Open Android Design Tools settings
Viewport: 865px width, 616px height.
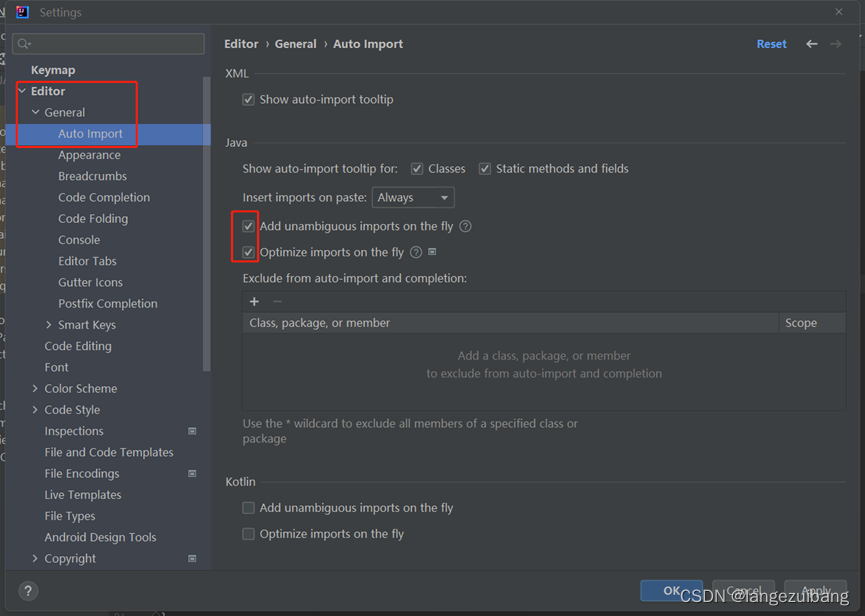(x=100, y=537)
